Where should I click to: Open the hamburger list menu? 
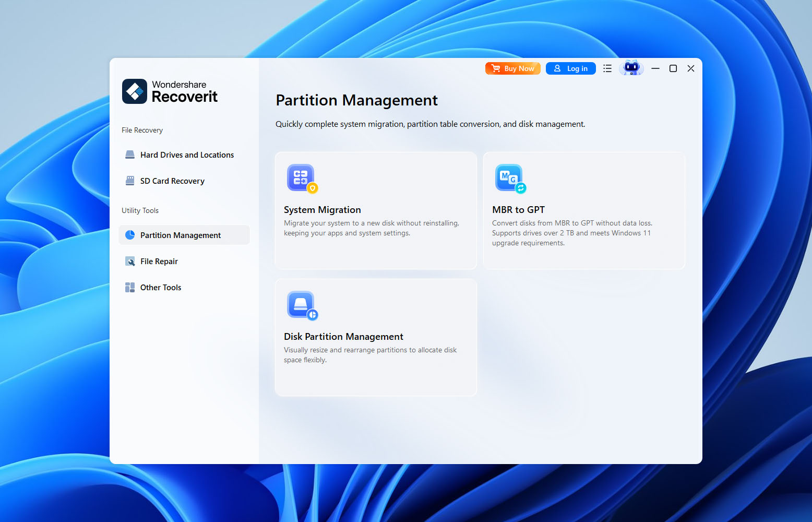click(607, 68)
